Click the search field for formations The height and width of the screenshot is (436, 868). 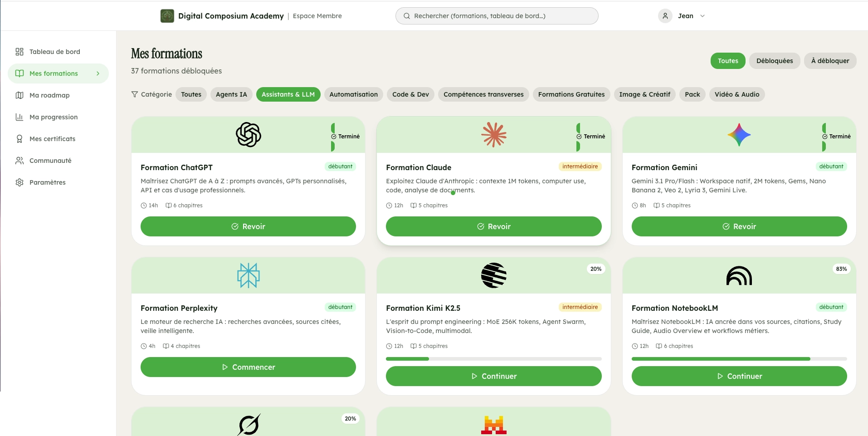(x=497, y=16)
